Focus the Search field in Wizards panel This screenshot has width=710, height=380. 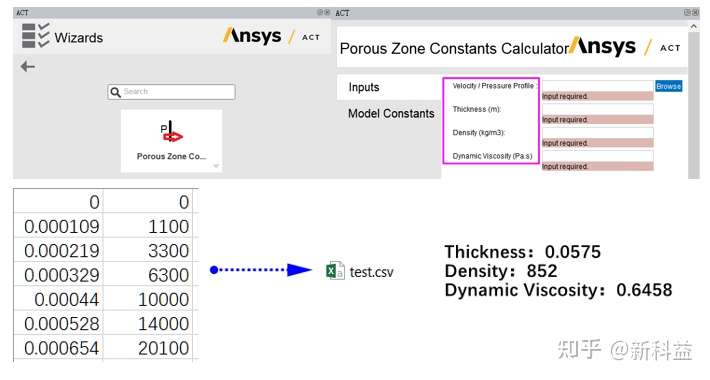click(x=172, y=92)
